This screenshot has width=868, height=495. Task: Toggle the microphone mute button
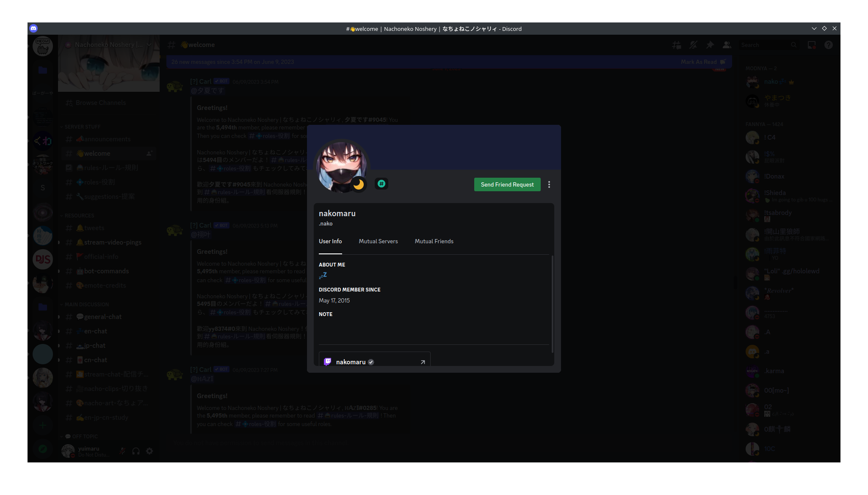click(122, 451)
